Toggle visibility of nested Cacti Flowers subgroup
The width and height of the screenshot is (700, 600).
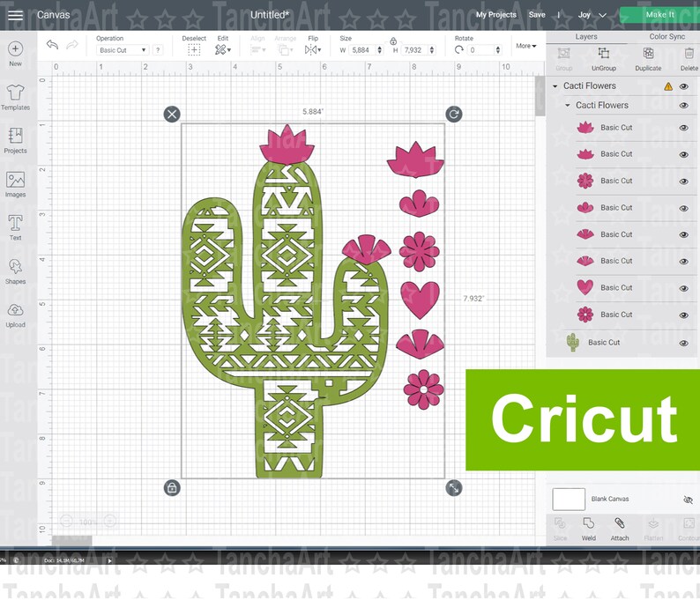coord(684,106)
